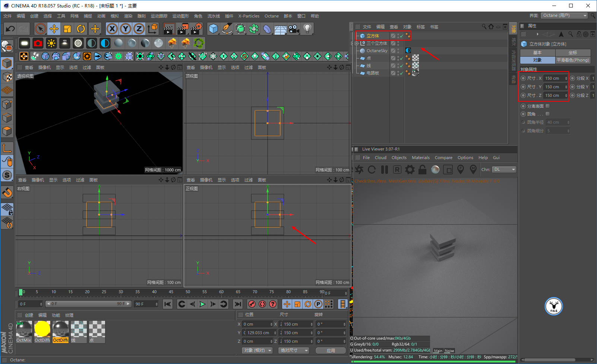Open the 界面 Octane layout dropdown
Screen dimensions: 597x364
[x=565, y=16]
